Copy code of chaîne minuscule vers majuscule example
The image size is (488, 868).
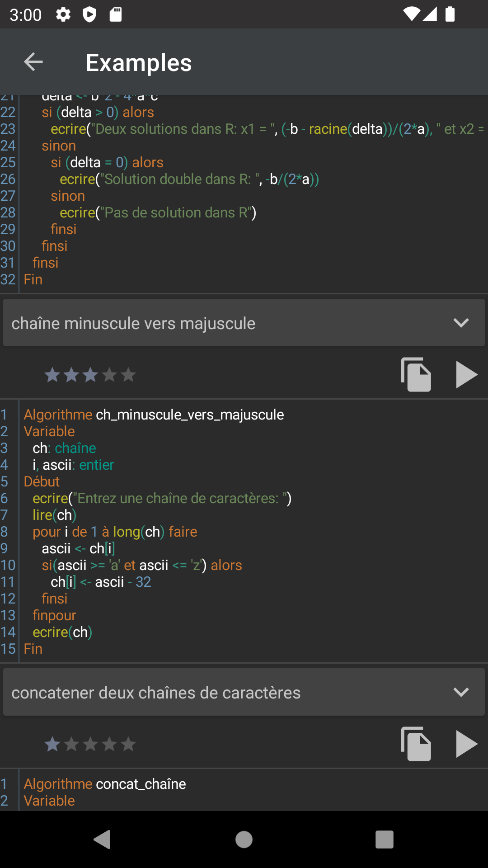point(416,374)
